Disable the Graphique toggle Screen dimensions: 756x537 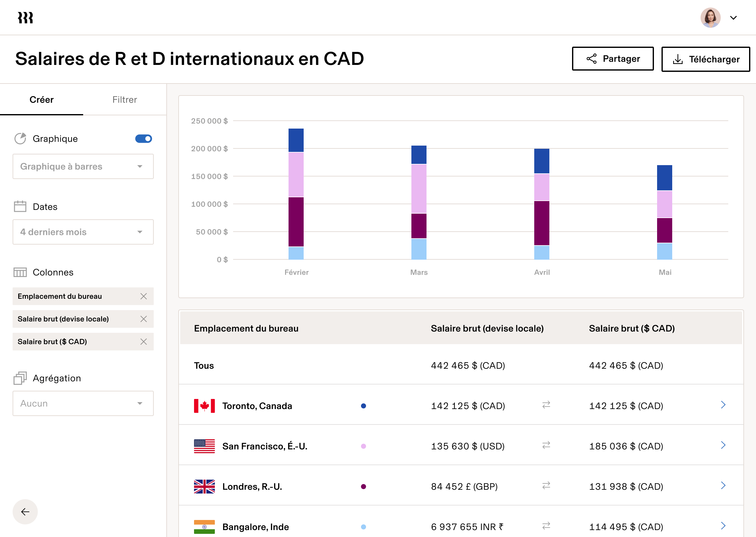click(143, 138)
